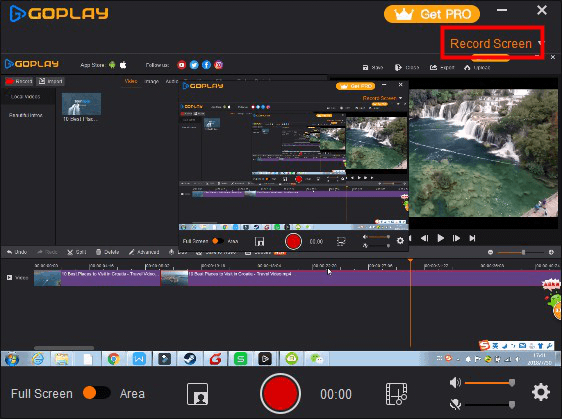Switch to Video tab in the previewed editor
562x419 pixels.
[x=131, y=81]
